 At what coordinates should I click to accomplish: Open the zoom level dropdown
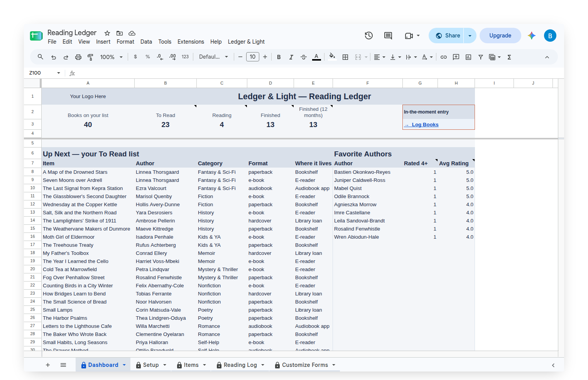[x=111, y=57]
